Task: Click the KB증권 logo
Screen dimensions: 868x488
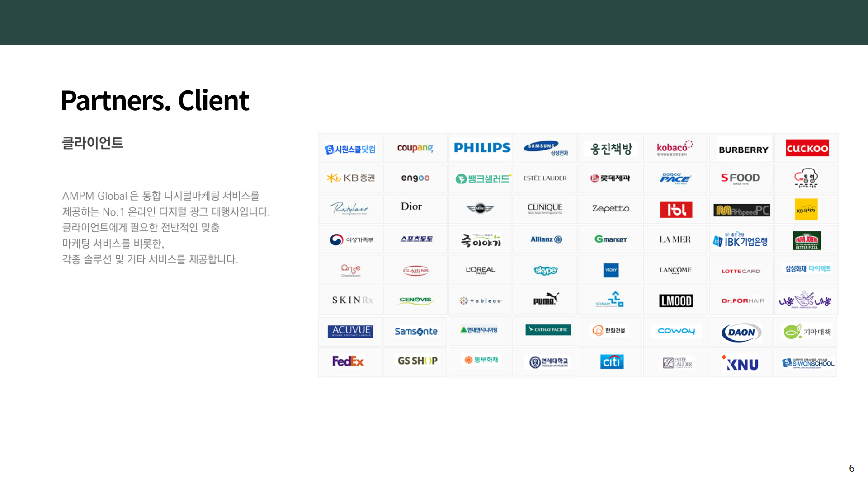Action: tap(351, 178)
